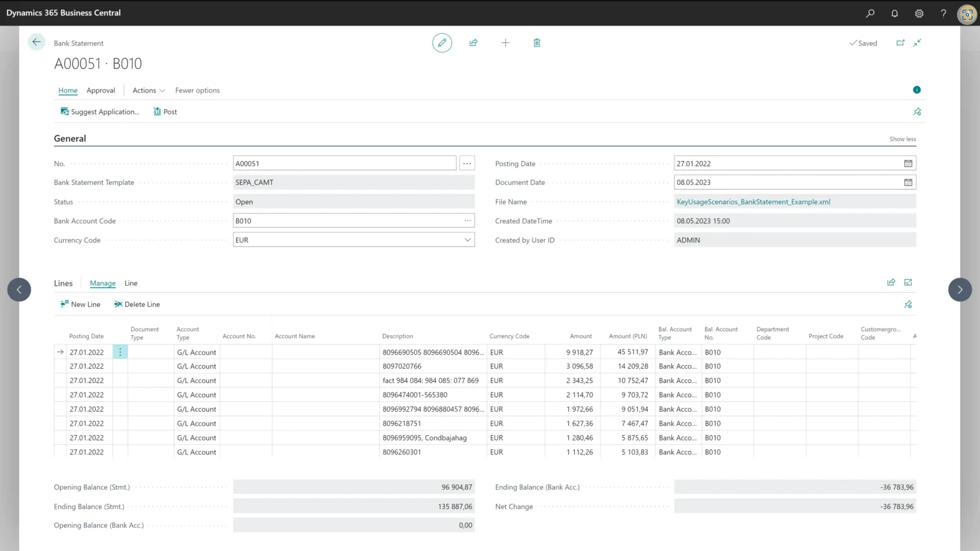
Task: Click the plus icon to create new
Action: click(505, 43)
